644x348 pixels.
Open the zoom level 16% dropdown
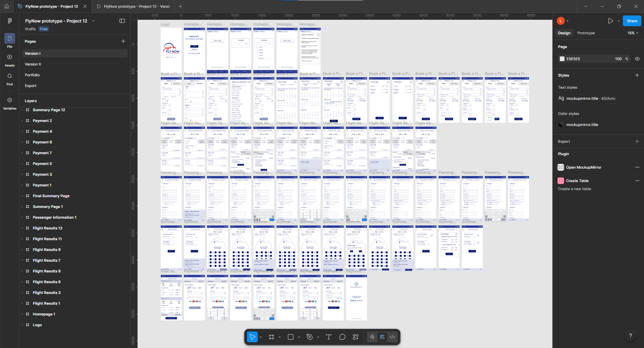click(633, 33)
